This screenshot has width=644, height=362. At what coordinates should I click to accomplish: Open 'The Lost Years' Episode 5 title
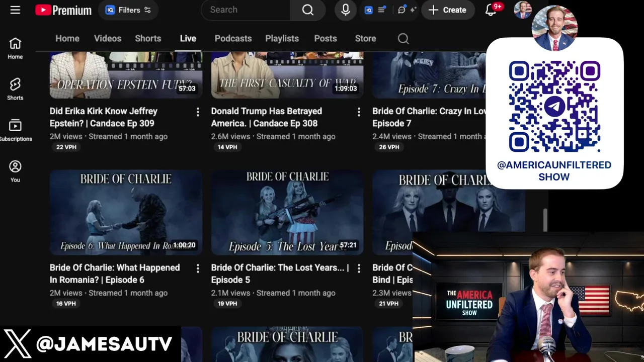point(280,274)
